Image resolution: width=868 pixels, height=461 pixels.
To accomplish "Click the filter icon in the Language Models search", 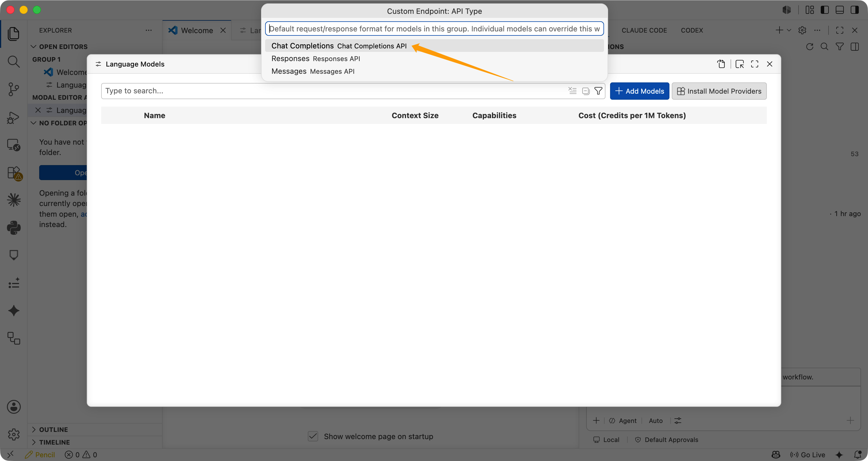I will (599, 91).
